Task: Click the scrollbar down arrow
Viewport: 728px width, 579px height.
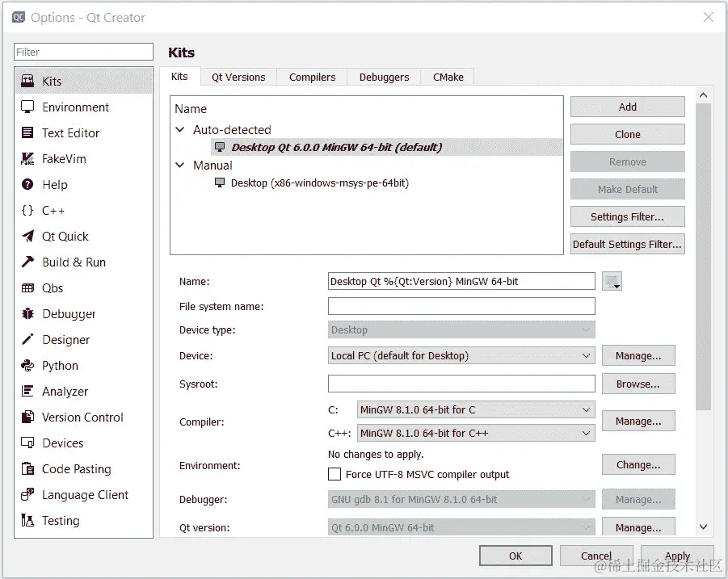Action: pyautogui.click(x=704, y=527)
